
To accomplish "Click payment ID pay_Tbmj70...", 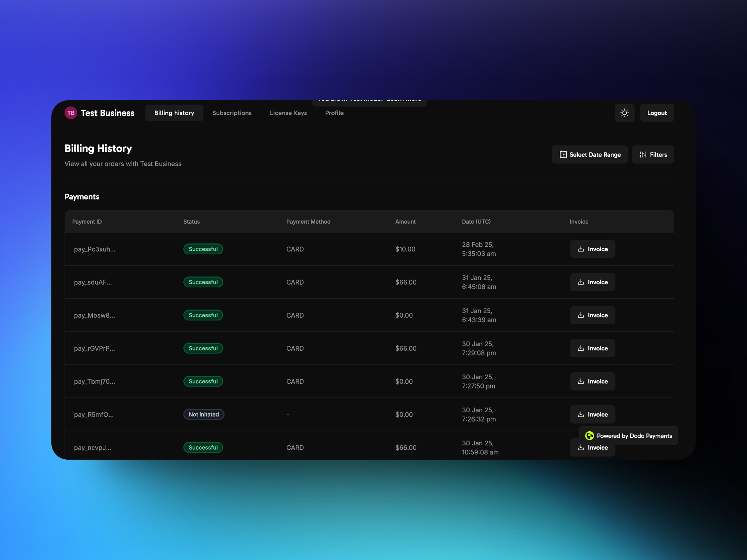I will click(x=95, y=381).
